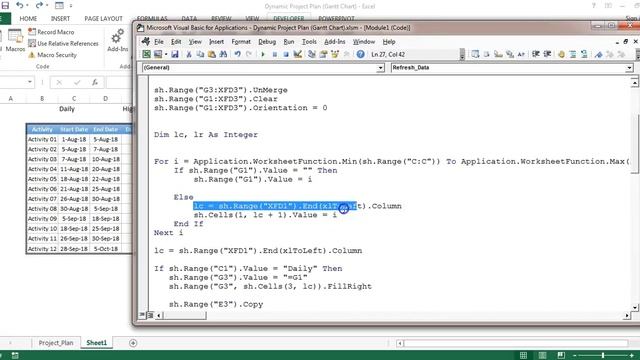Open the Window menu in VBA editor
This screenshot has width=640, height=360.
pyautogui.click(x=364, y=42)
